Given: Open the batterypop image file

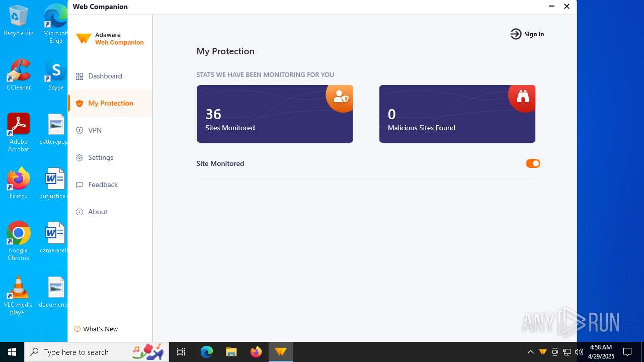Looking at the screenshot, I should (x=54, y=129).
